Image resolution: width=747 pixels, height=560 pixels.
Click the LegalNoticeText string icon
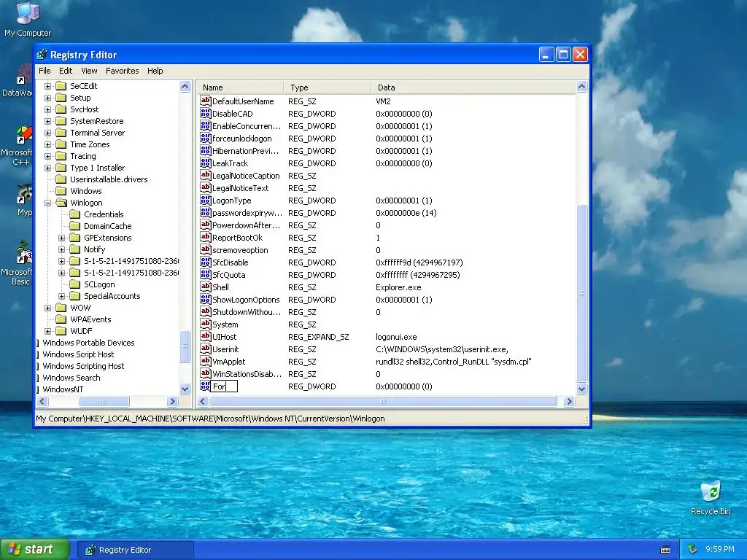tap(205, 187)
